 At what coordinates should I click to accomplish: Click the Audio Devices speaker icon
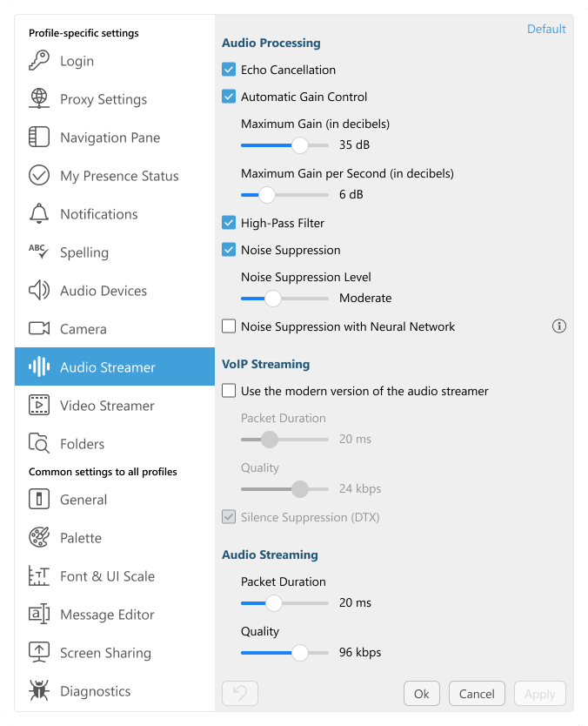pos(39,291)
